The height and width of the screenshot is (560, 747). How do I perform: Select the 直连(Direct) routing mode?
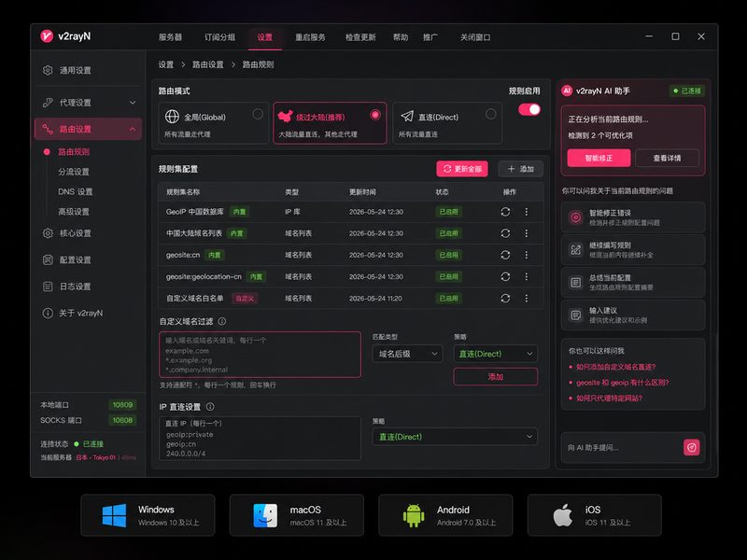click(x=447, y=123)
